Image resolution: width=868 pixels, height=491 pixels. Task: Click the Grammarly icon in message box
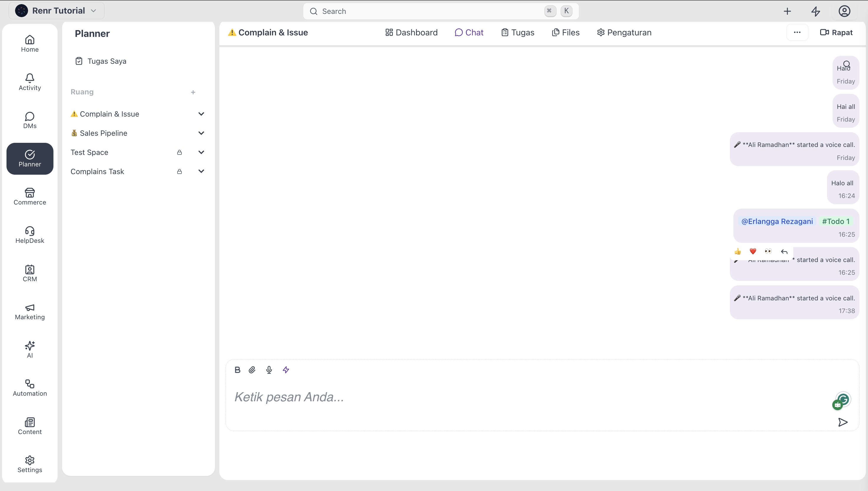coord(843,399)
